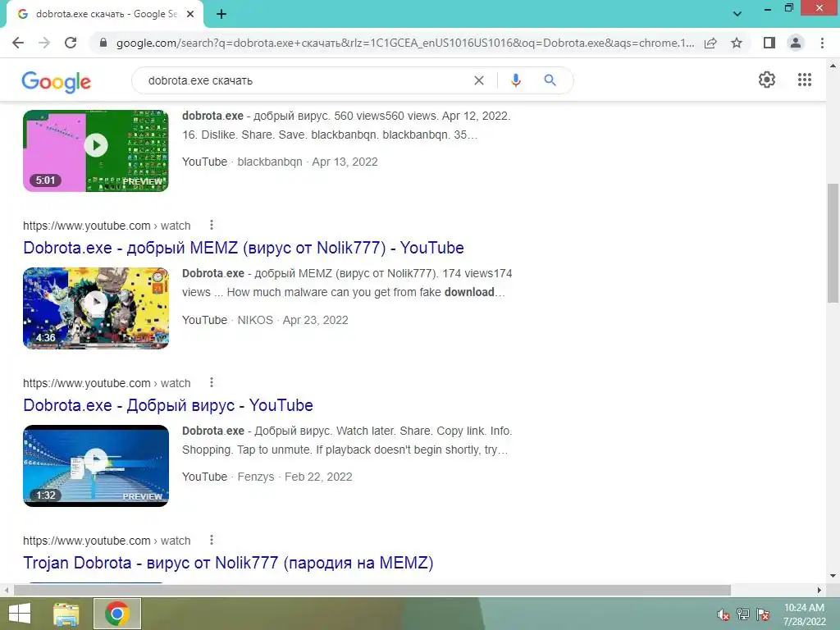Click the horizontal scrollbar thumb
The height and width of the screenshot is (630, 840).
(372, 590)
